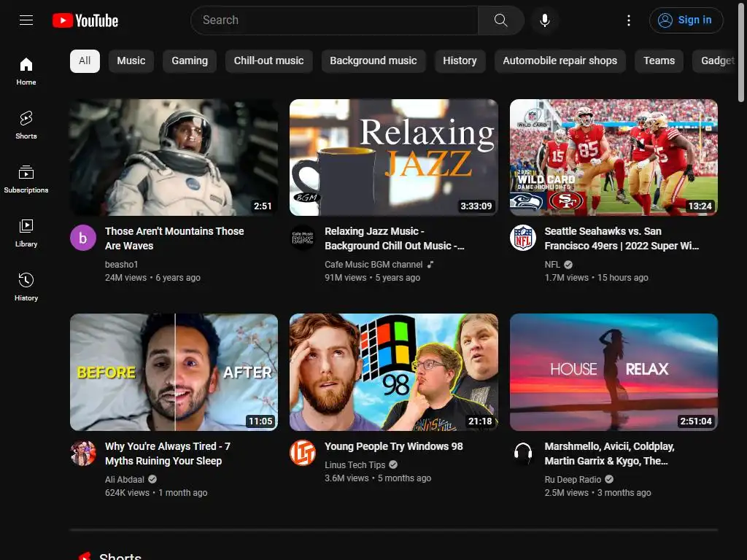This screenshot has width=747, height=560.
Task: Open the Ru Deep Radio headphones avatar
Action: [522, 453]
